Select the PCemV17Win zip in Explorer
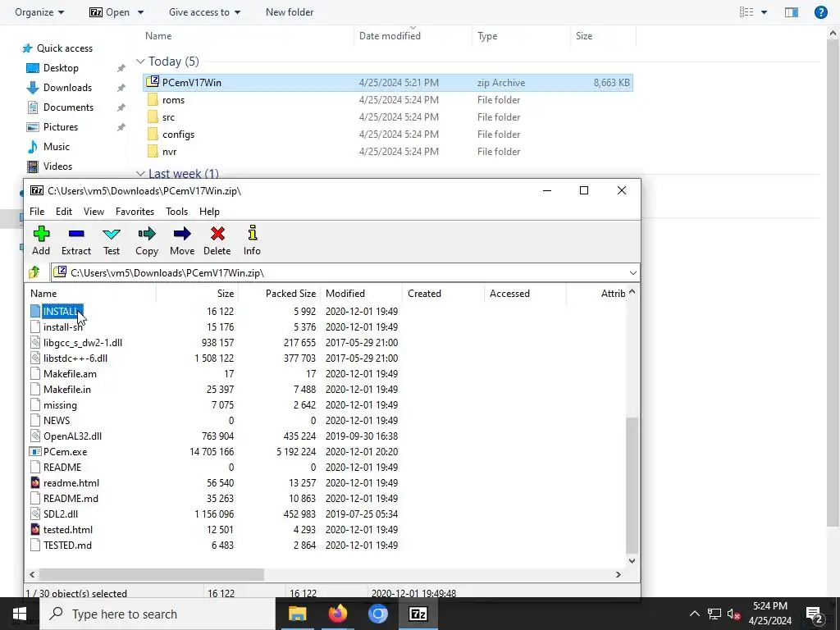This screenshot has height=630, width=840. (x=388, y=83)
